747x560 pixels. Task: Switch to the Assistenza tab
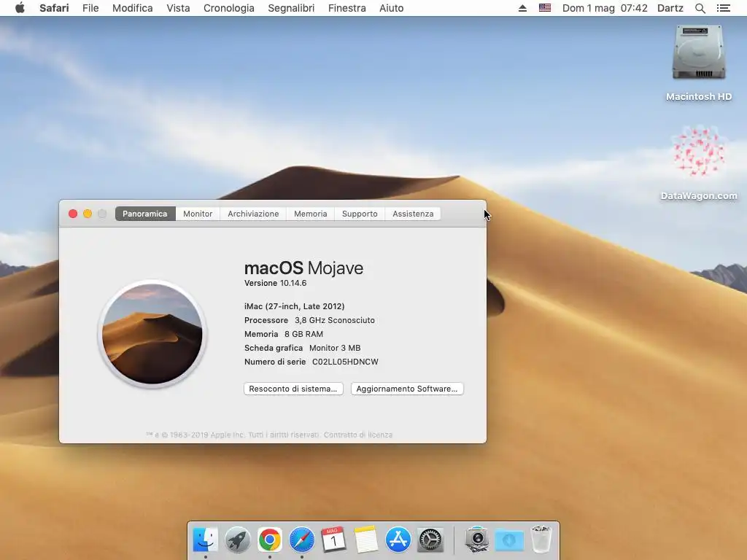(x=413, y=214)
